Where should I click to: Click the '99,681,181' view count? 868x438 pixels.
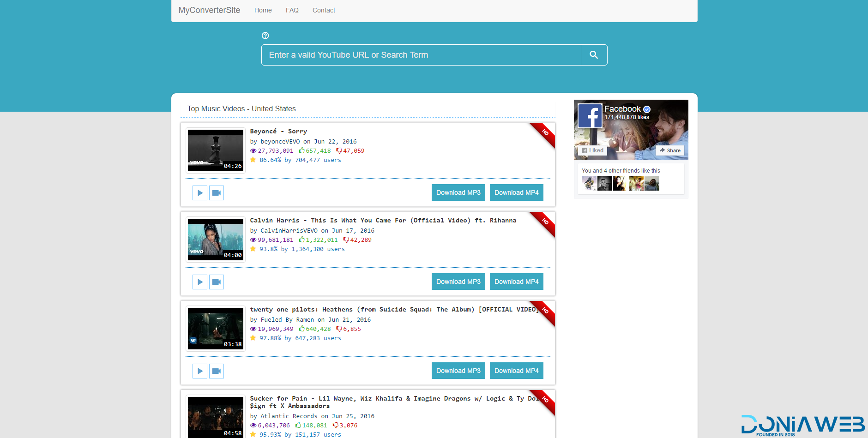click(x=276, y=240)
